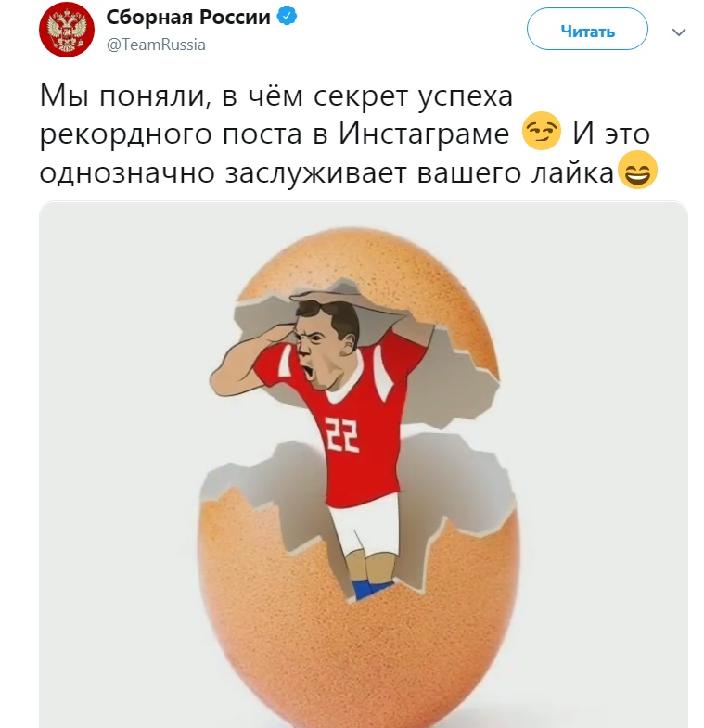The height and width of the screenshot is (728, 704).
Task: Click the grinning emoji after лайка
Action: tap(637, 170)
